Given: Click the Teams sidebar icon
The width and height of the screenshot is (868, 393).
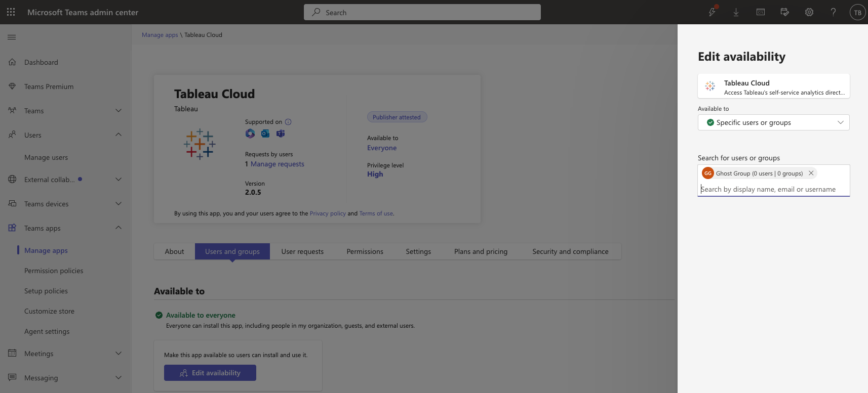Looking at the screenshot, I should [12, 111].
